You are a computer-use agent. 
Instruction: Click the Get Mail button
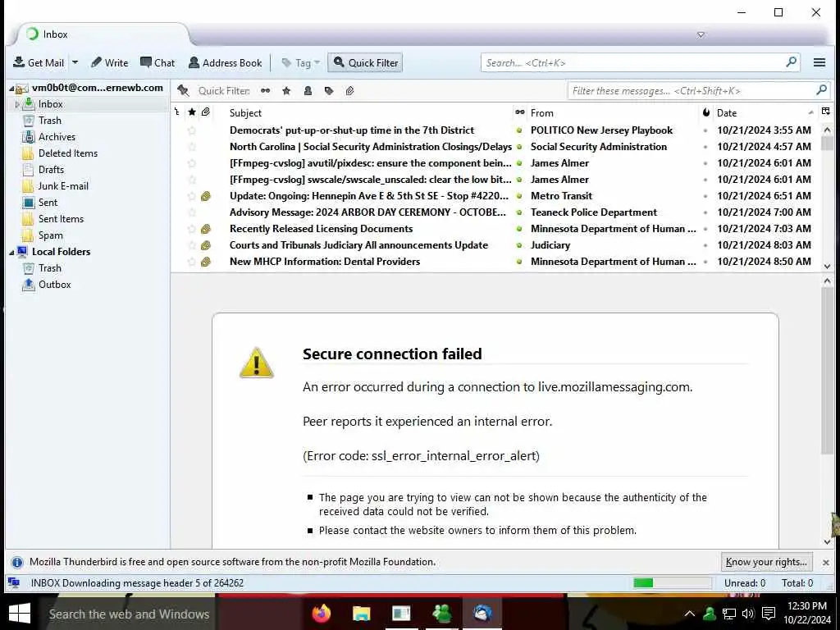[x=38, y=62]
